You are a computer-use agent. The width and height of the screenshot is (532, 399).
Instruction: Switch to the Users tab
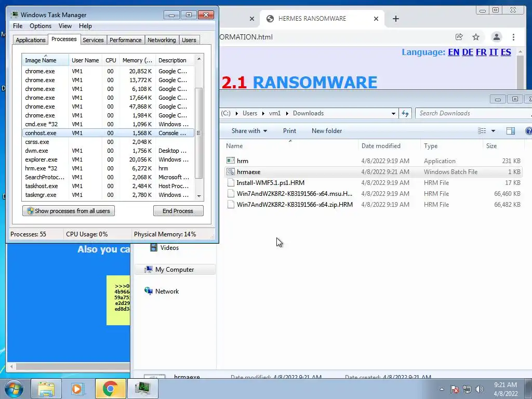pos(189,40)
